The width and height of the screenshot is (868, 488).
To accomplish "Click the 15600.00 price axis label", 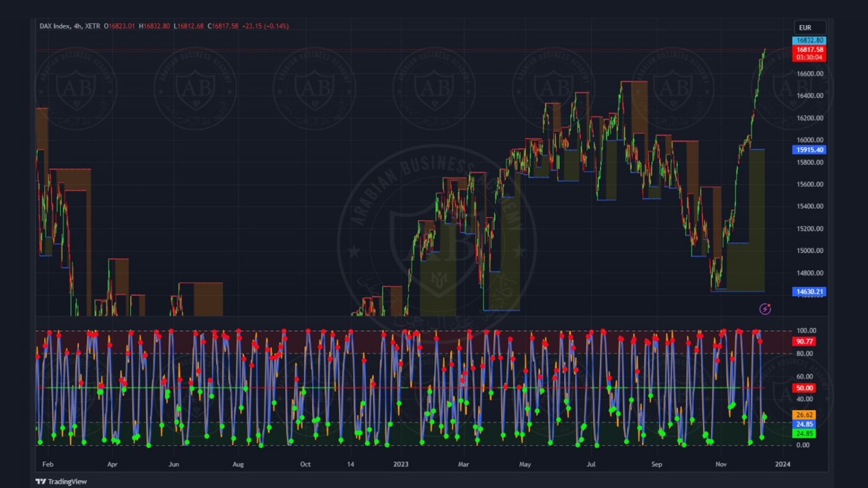I will pos(810,184).
